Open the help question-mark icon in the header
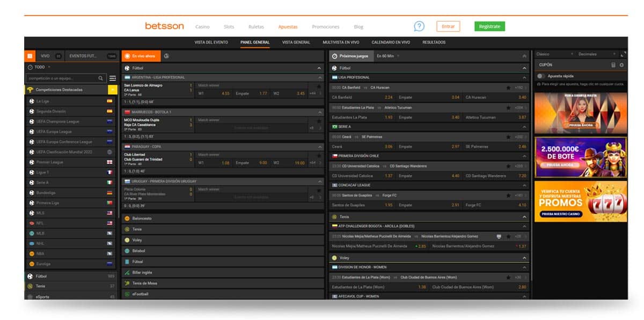This screenshot has height=320, width=644. click(x=419, y=26)
